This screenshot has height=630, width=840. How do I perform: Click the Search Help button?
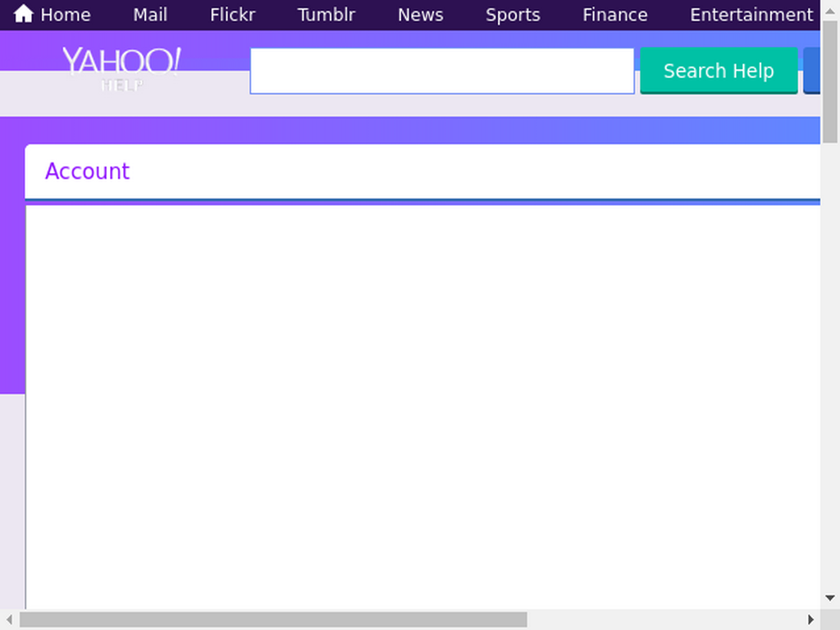(x=719, y=71)
